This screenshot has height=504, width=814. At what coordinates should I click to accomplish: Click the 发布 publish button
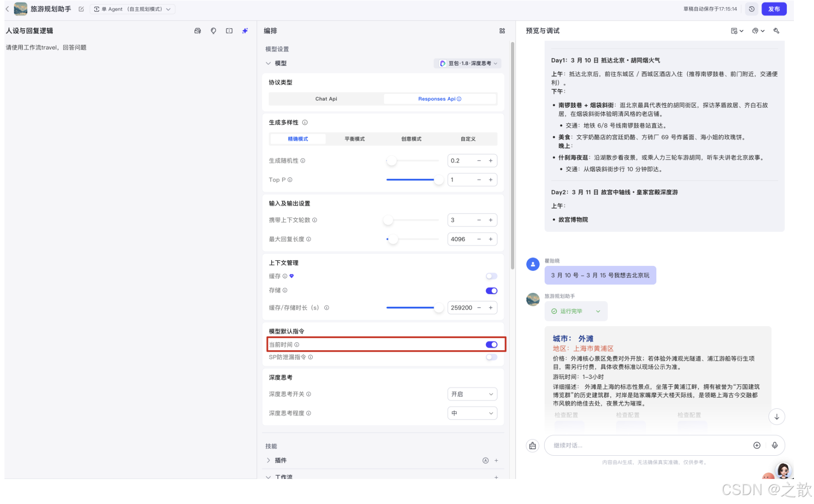point(774,9)
